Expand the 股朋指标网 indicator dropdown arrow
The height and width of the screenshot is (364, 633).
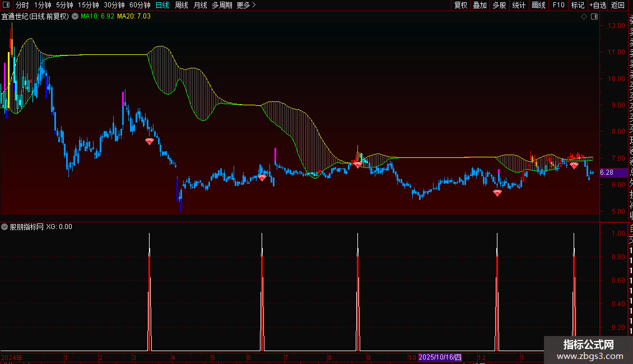point(4,227)
